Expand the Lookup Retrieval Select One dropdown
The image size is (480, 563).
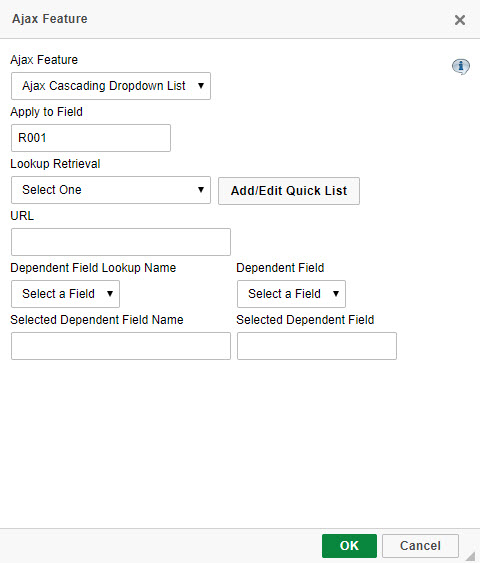click(x=111, y=190)
